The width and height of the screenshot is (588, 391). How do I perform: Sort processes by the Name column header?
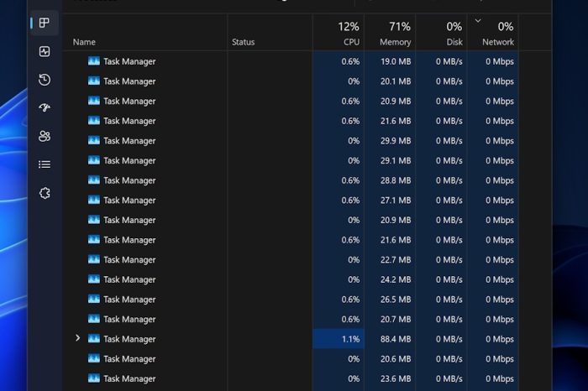(84, 42)
